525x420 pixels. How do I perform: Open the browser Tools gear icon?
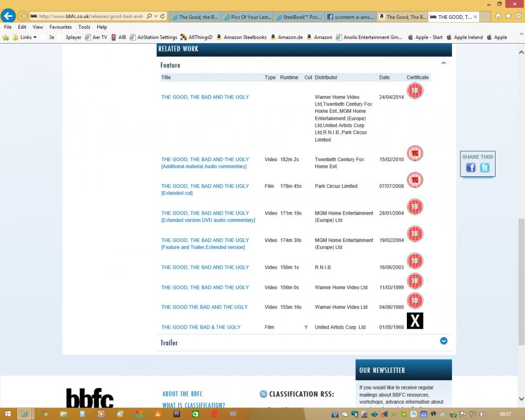pos(518,16)
